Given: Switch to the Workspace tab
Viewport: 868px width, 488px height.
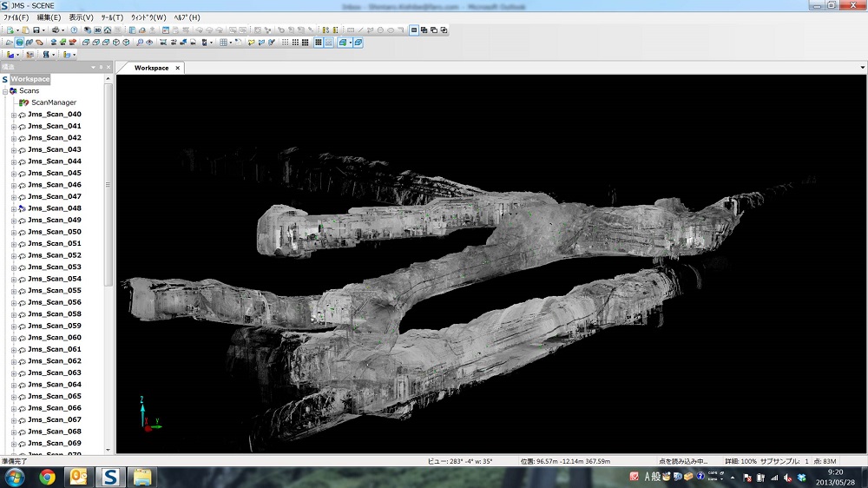Looking at the screenshot, I should click(x=151, y=68).
